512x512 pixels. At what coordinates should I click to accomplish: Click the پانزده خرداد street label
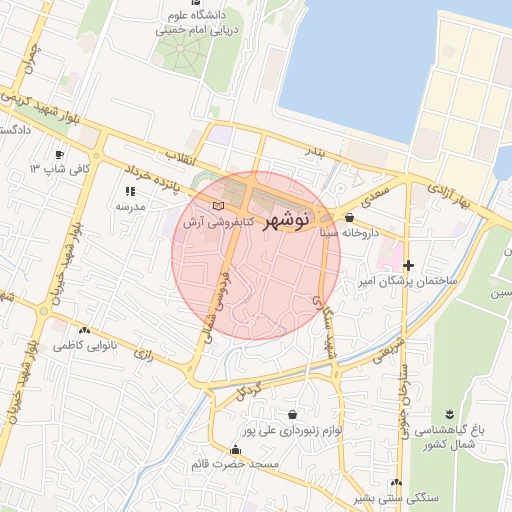[x=152, y=179]
